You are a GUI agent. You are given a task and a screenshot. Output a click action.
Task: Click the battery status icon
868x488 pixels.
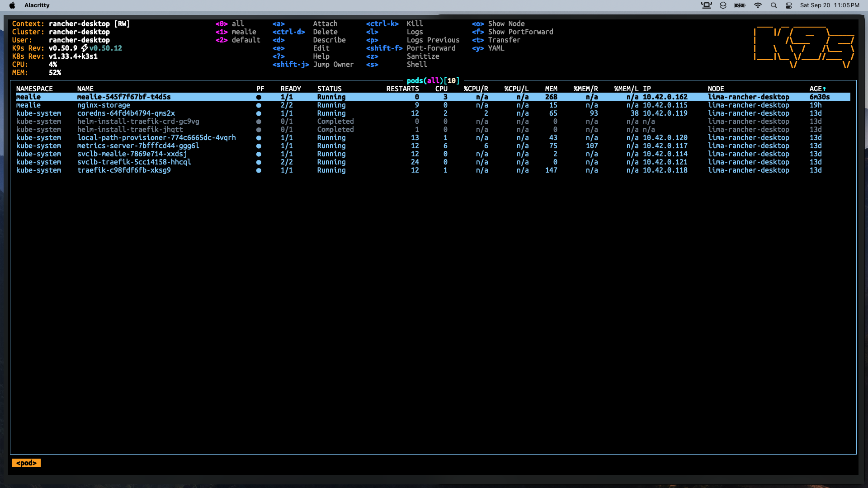(x=740, y=5)
